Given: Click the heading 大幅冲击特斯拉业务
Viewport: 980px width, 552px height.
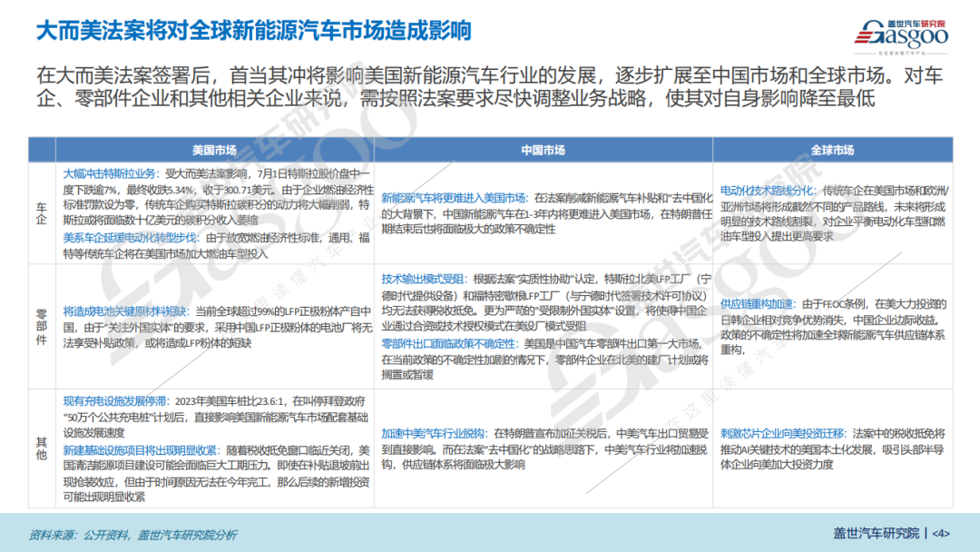Looking at the screenshot, I should (112, 173).
